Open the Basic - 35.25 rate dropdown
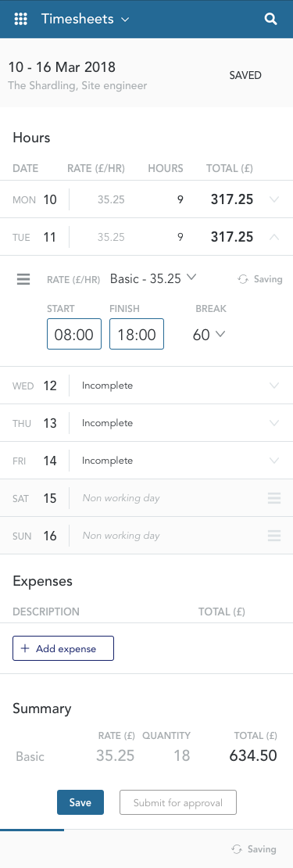 point(153,278)
